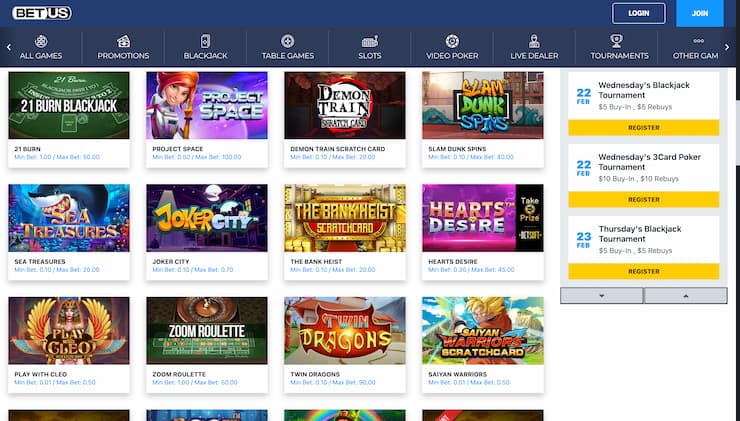Open the 21 Burn Blackjack thumbnail
The width and height of the screenshot is (740, 421).
[69, 105]
